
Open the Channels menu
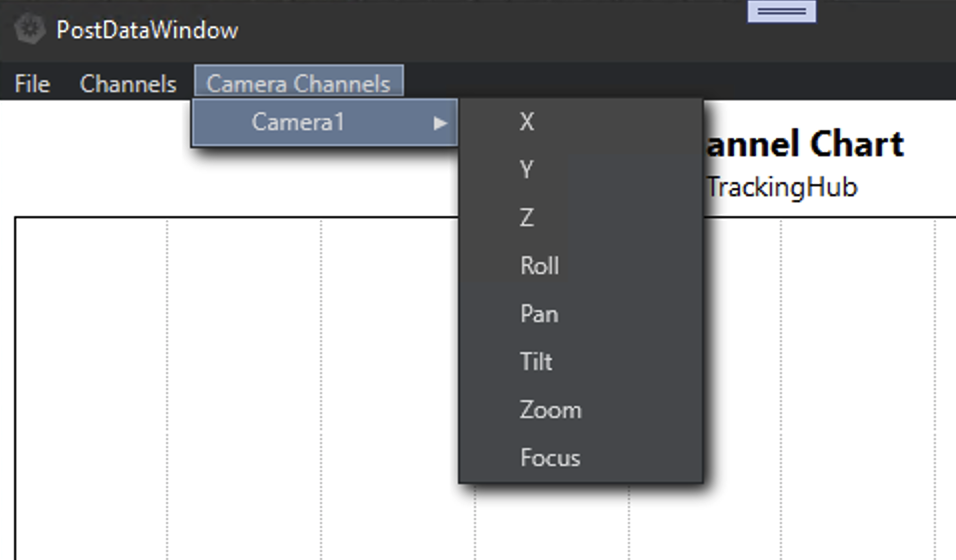click(128, 84)
